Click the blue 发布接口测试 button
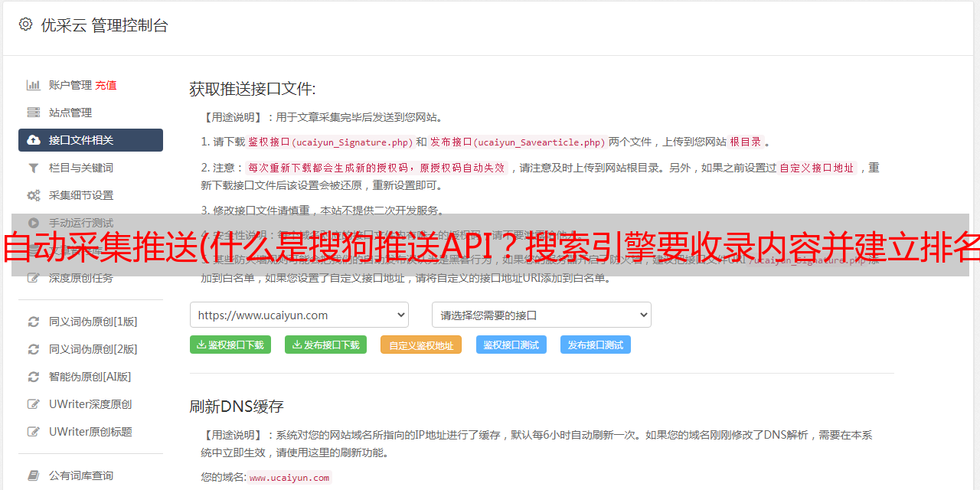Screen dimensions: 980x490 [596, 345]
